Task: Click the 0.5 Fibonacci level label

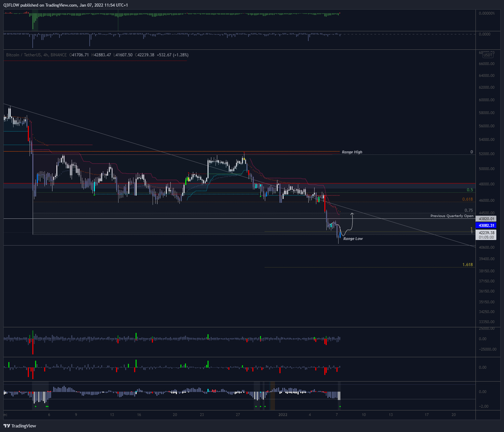Action: 470,190
